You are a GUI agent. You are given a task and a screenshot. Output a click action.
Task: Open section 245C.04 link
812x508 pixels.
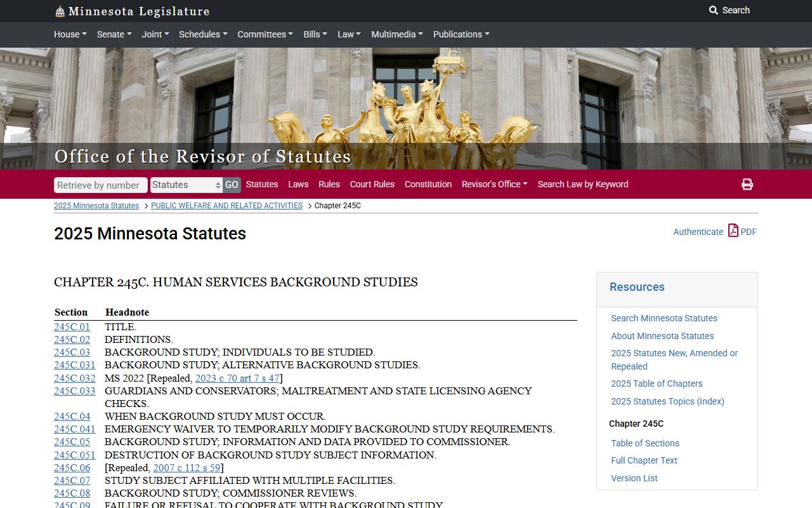(x=72, y=417)
